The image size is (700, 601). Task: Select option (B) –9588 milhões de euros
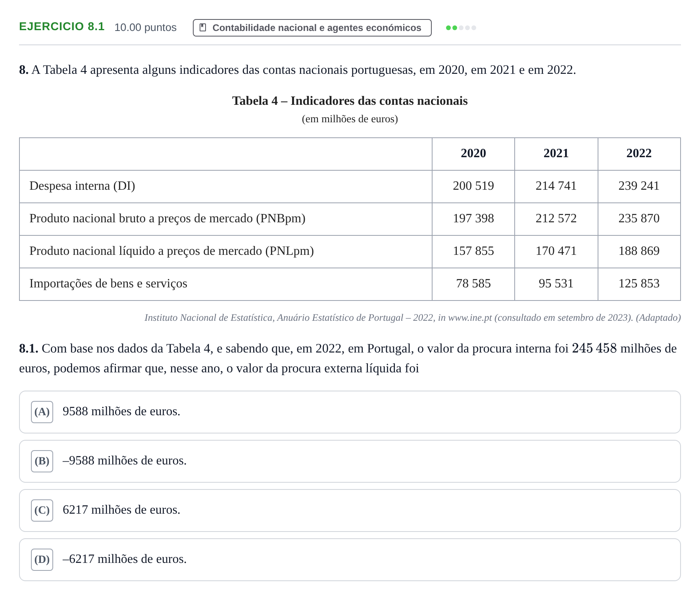click(x=350, y=461)
